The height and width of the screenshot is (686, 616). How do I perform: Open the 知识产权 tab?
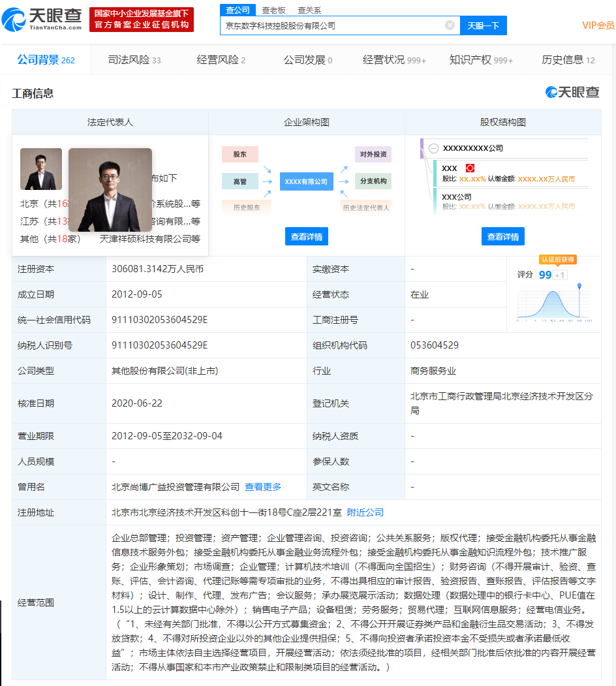tap(481, 60)
